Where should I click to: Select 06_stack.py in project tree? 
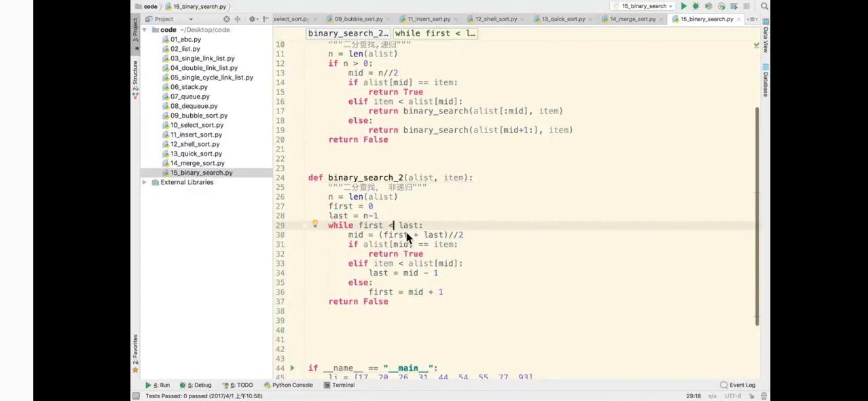[189, 87]
